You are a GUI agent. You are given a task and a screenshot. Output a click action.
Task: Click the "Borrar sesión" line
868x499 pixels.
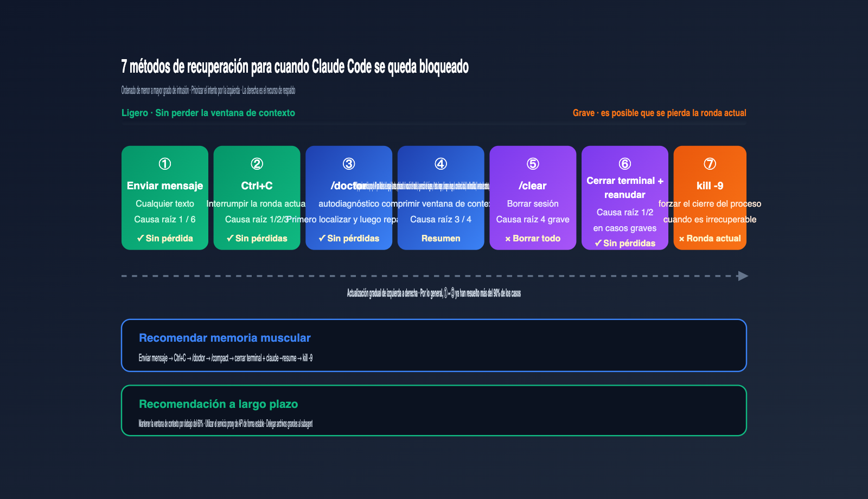(x=533, y=203)
